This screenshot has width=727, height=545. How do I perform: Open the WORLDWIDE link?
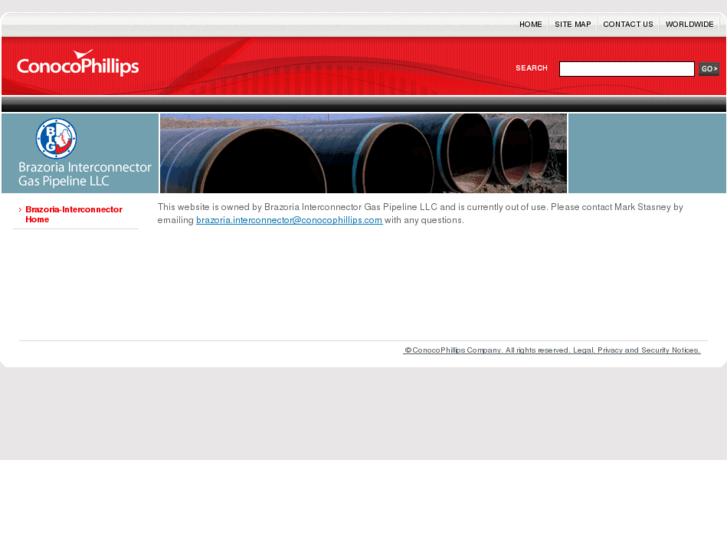click(x=689, y=24)
